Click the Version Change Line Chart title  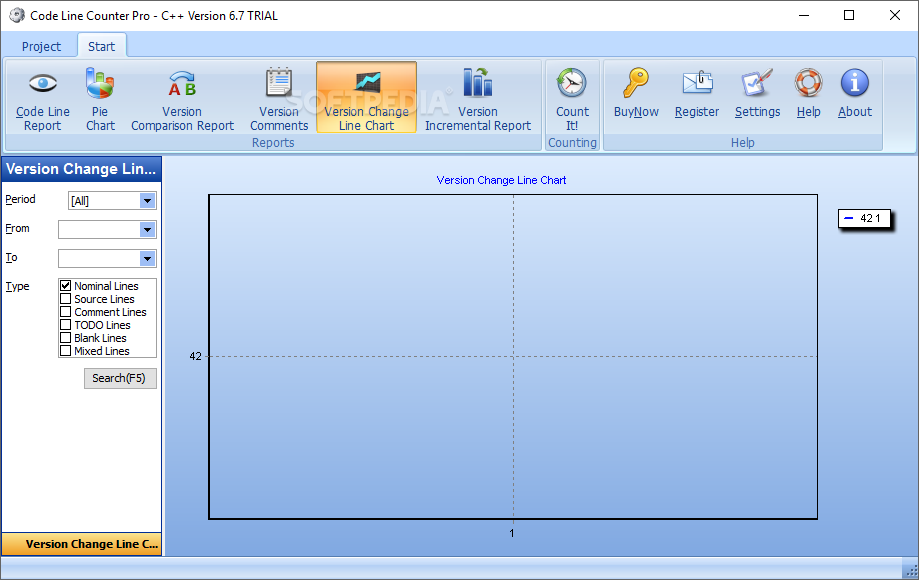pyautogui.click(x=501, y=180)
